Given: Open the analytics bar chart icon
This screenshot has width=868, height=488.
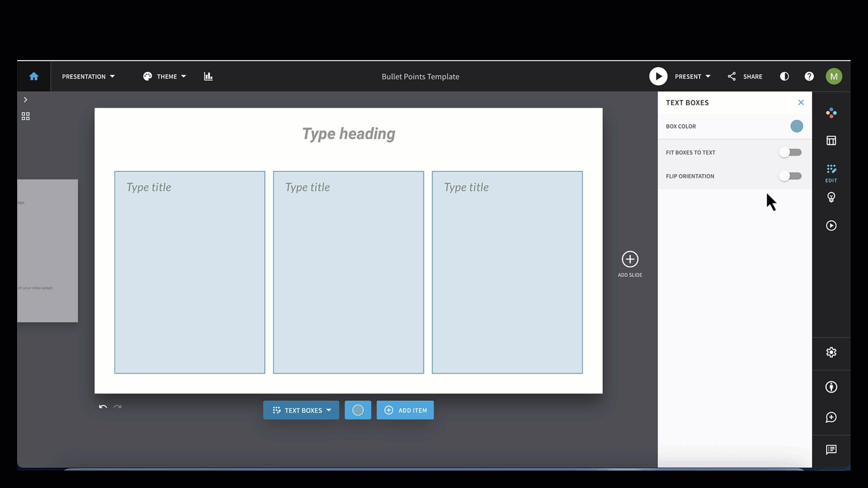Looking at the screenshot, I should pos(208,76).
